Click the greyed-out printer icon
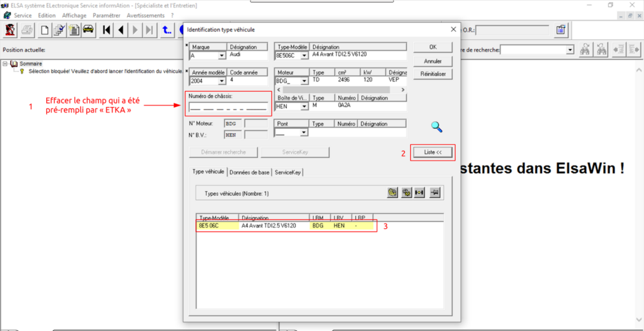The image size is (644, 331). (27, 30)
